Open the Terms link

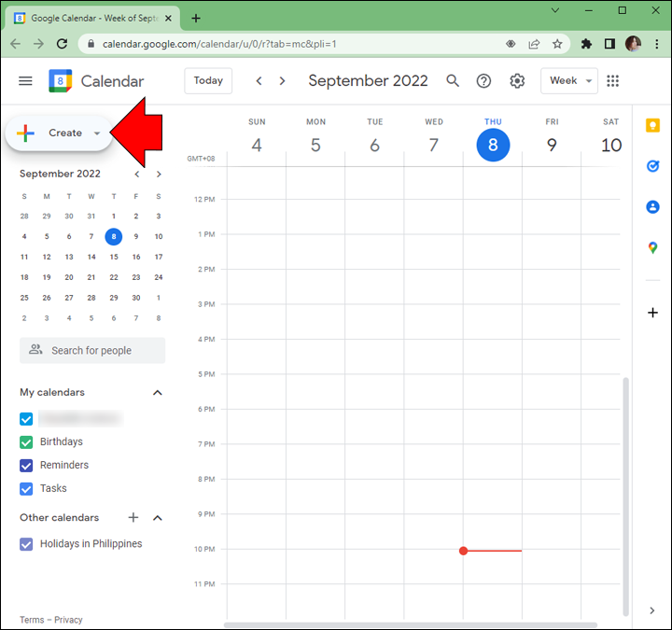click(32, 620)
